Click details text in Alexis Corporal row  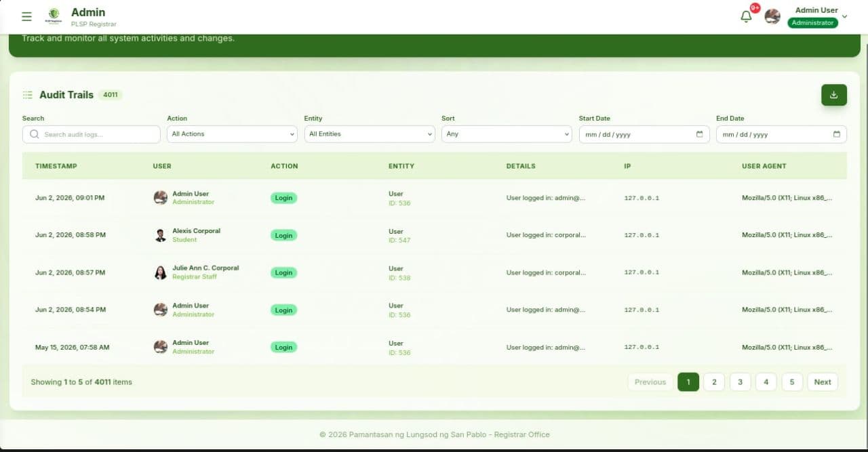coord(546,235)
